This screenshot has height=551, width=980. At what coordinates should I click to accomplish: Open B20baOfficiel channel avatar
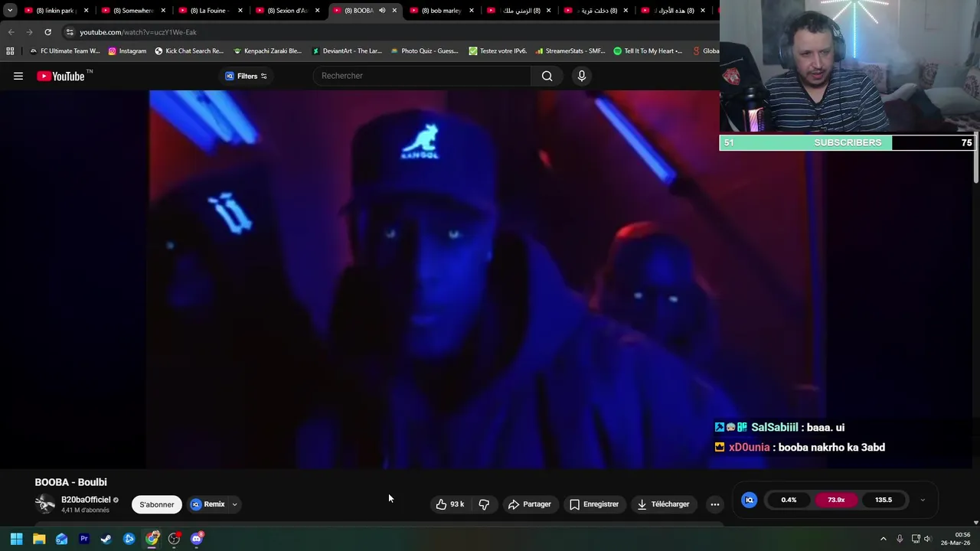45,504
